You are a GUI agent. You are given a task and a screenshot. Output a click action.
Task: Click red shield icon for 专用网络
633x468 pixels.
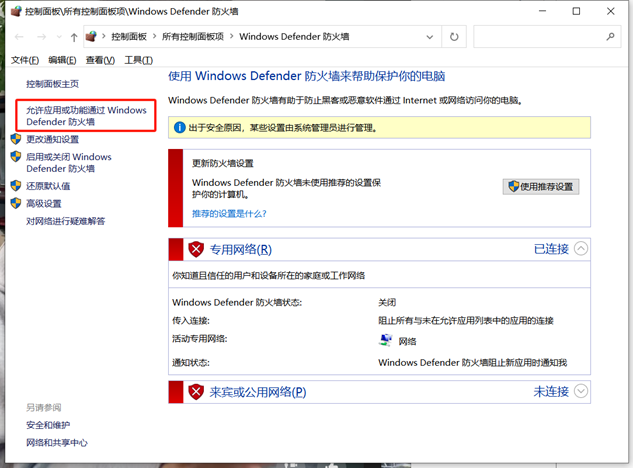[x=196, y=249]
